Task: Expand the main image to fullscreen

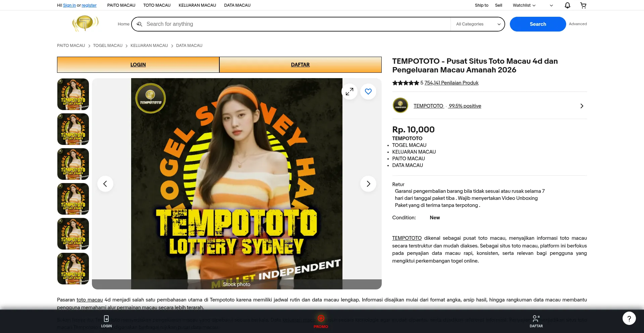Action: 350,92
